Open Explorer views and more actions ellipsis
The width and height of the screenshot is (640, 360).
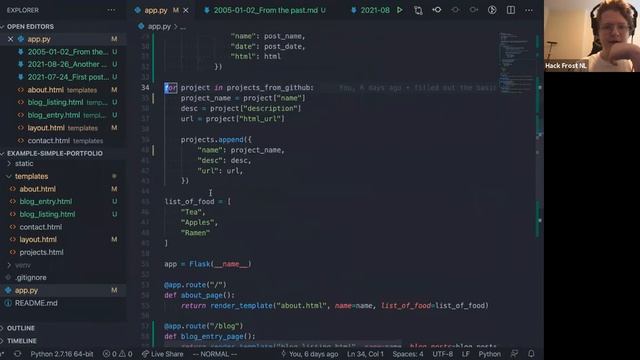point(111,10)
